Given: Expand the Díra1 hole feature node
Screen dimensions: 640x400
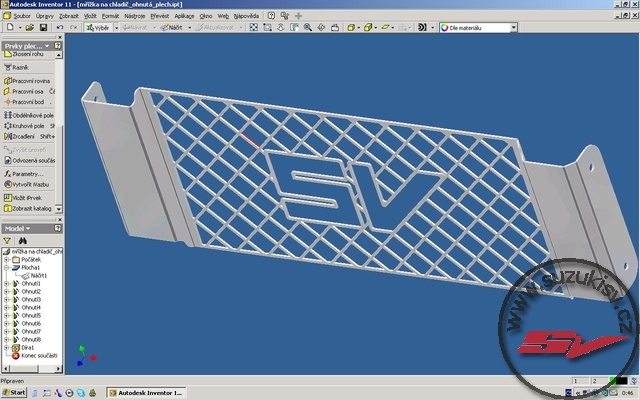Looking at the screenshot, I should click(x=6, y=348).
